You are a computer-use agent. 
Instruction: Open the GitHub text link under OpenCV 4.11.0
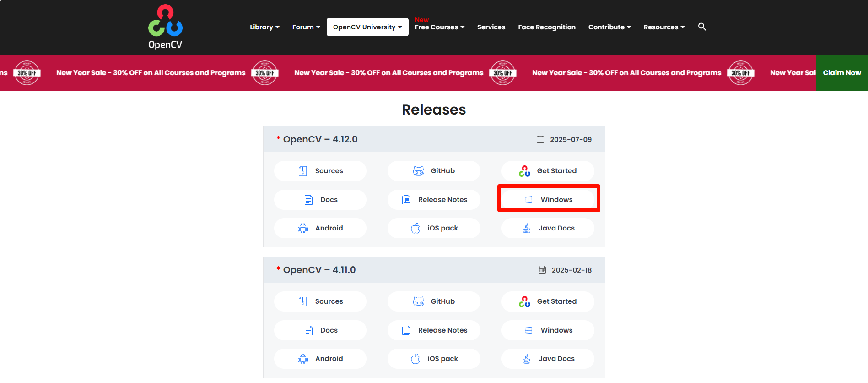coord(443,301)
